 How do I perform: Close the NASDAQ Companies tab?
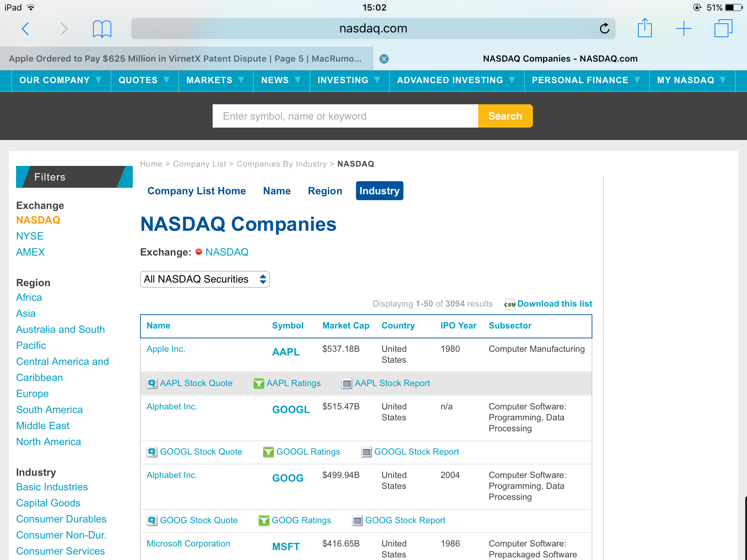pos(384,59)
